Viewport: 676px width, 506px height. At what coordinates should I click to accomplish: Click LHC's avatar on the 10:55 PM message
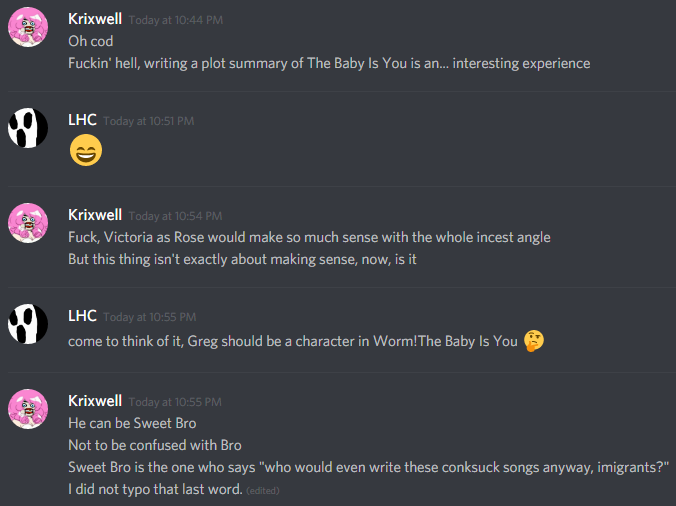pyautogui.click(x=28, y=324)
